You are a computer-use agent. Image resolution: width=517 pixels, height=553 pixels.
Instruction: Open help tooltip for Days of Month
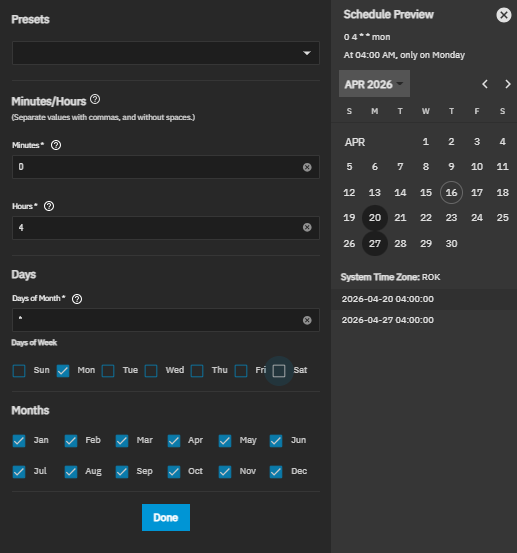(x=77, y=299)
